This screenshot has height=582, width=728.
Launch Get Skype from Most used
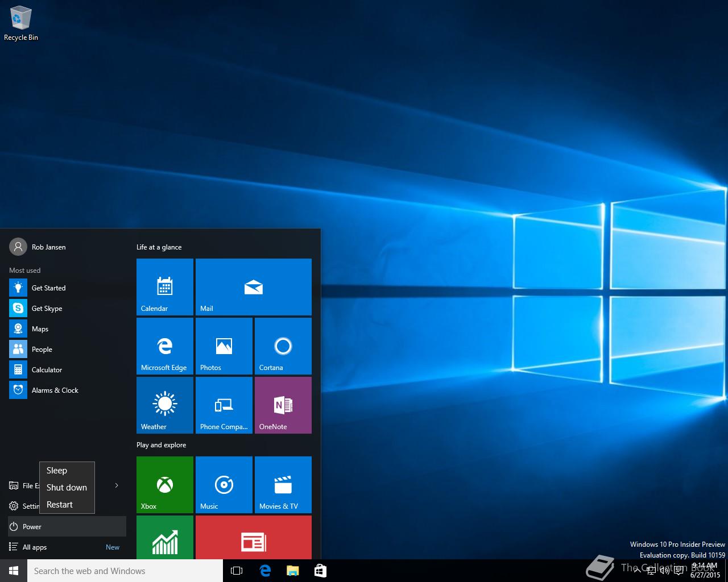point(67,308)
